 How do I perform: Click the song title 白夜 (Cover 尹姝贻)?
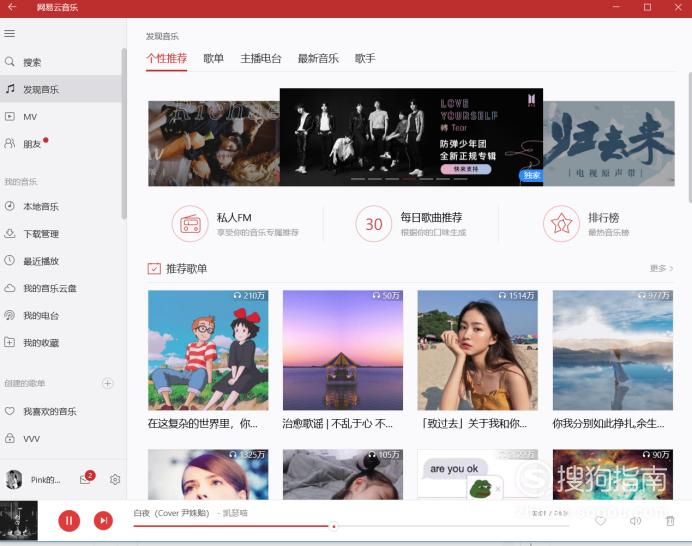click(x=171, y=513)
